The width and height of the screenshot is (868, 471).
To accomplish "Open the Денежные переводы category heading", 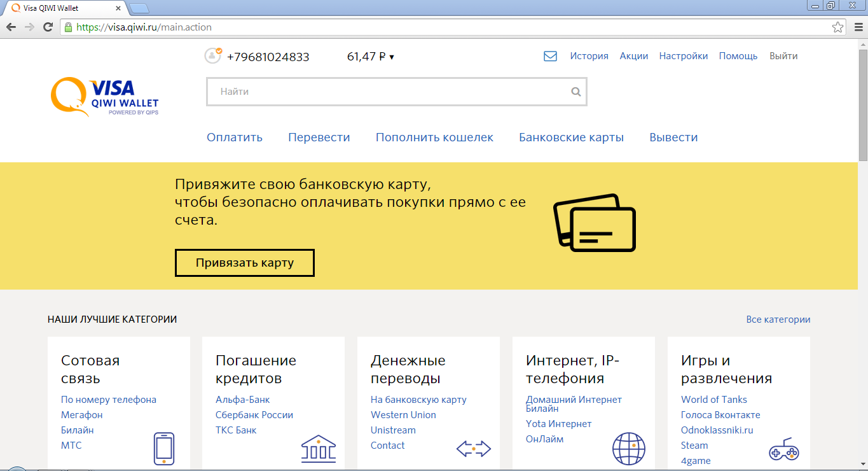I will (x=408, y=369).
